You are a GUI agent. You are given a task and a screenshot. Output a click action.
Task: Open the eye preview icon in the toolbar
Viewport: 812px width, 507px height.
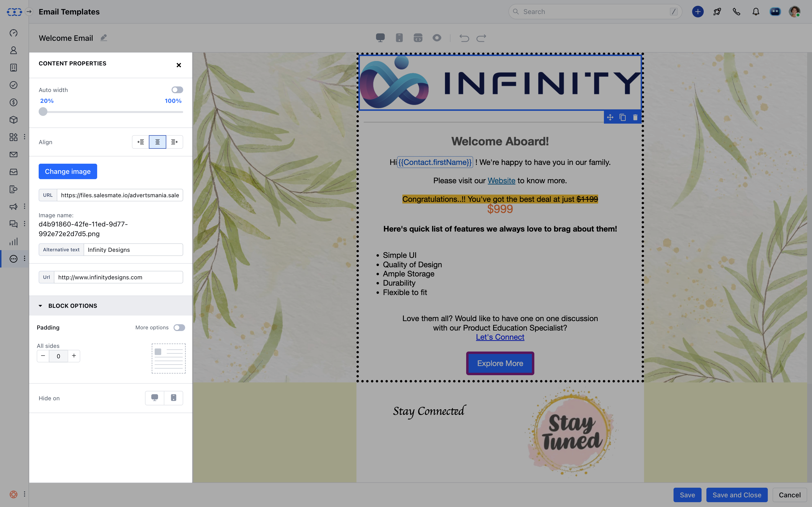[x=436, y=38]
